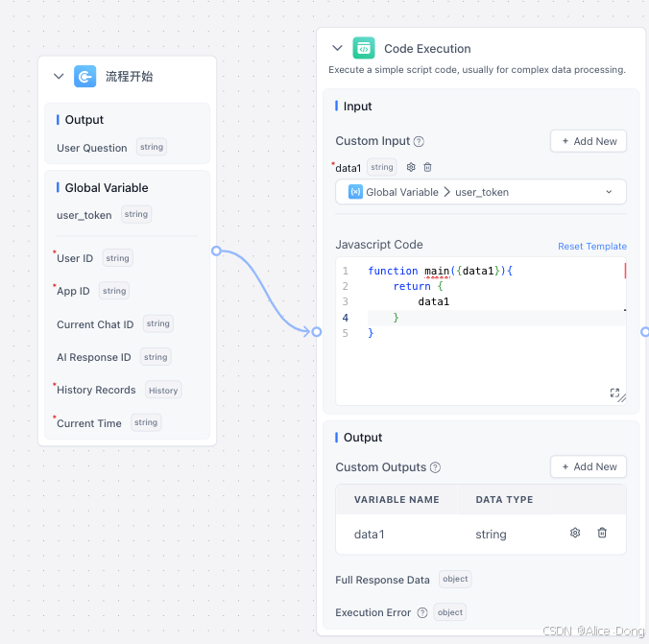Add New custom input
Image resolution: width=649 pixels, height=644 pixels.
click(589, 141)
